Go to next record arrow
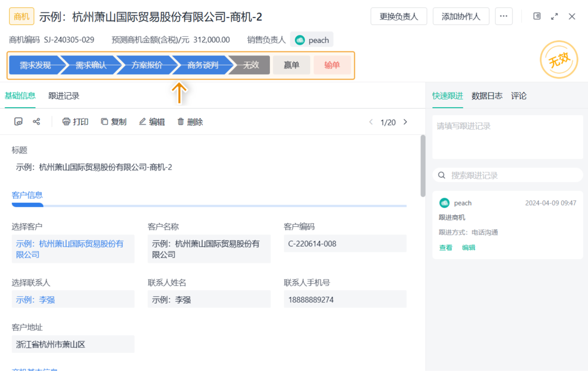This screenshot has height=371, width=588. (x=405, y=122)
